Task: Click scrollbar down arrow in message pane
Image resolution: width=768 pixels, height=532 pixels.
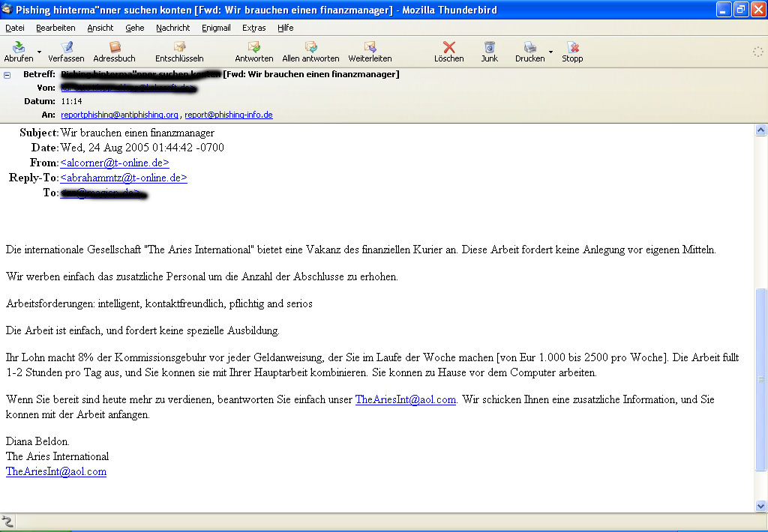Action: (760, 506)
